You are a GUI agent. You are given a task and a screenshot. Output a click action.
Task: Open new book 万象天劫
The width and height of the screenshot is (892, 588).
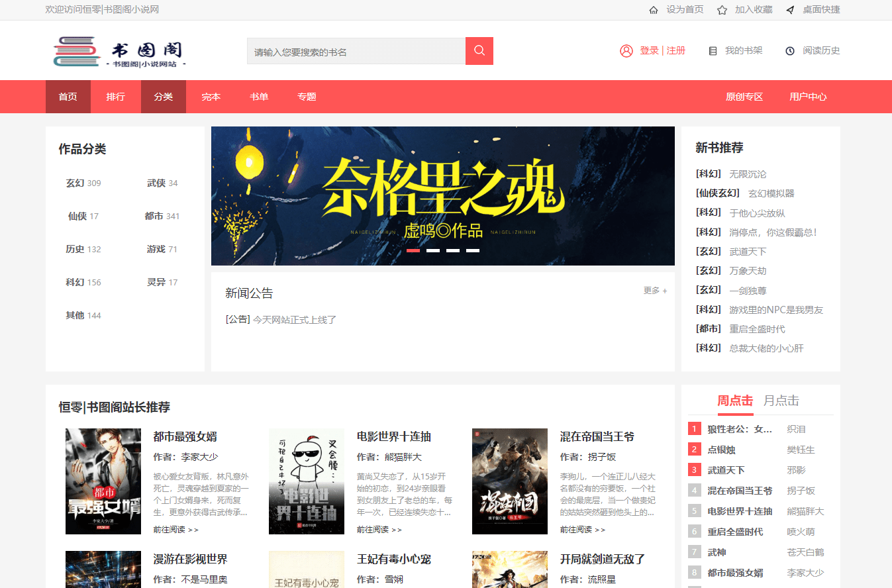coord(748,271)
